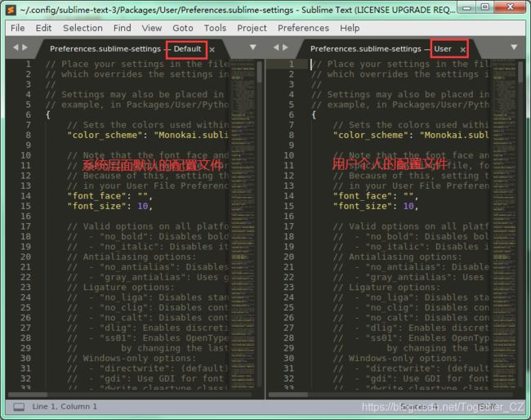
Task: Close the User settings tab
Action: click(462, 50)
